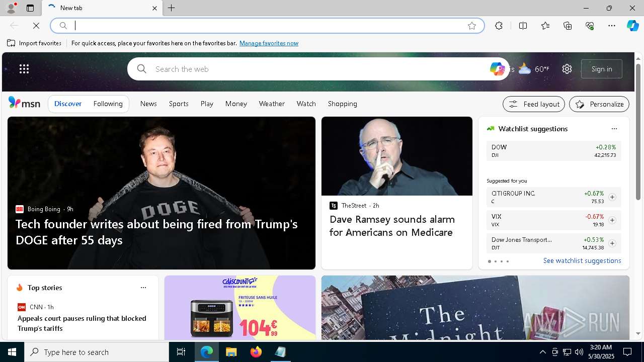Open the Shopping section

343,104
